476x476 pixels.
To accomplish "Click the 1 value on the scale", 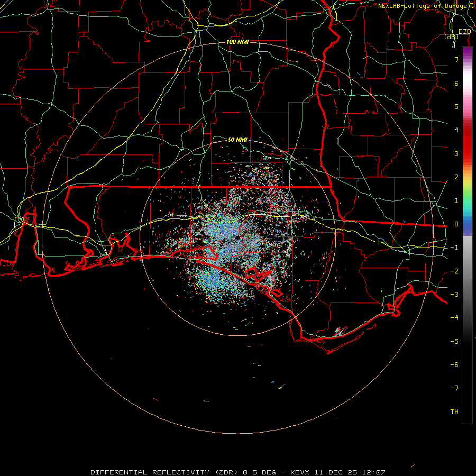I will tap(456, 200).
